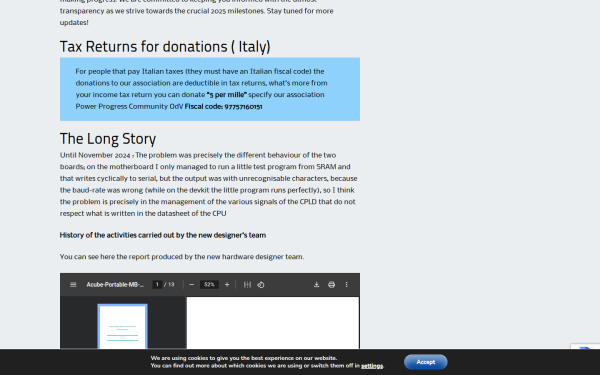Click the total page count 13 text
Image resolution: width=600 pixels, height=375 pixels.
(171, 285)
